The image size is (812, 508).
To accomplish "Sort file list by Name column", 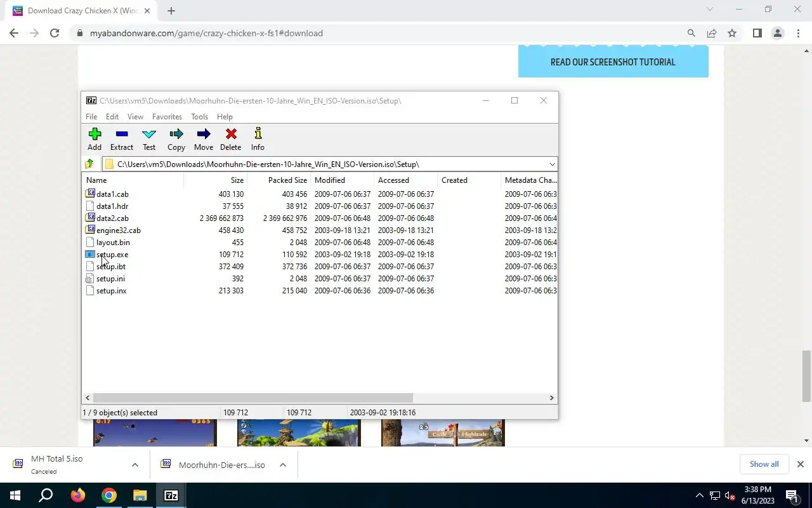I will point(133,180).
